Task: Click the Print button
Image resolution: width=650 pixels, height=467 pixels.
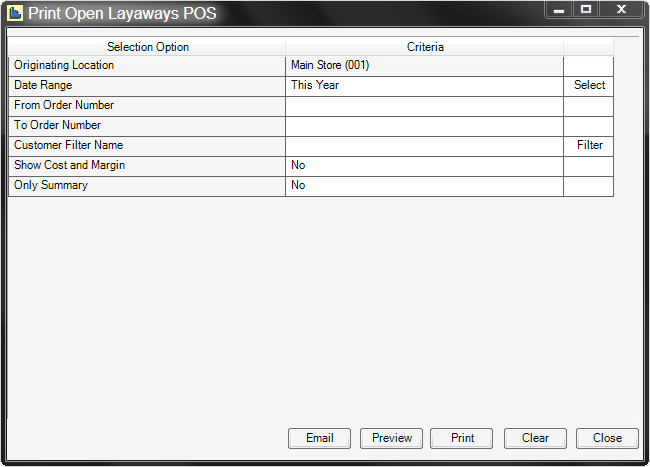Action: tap(462, 438)
